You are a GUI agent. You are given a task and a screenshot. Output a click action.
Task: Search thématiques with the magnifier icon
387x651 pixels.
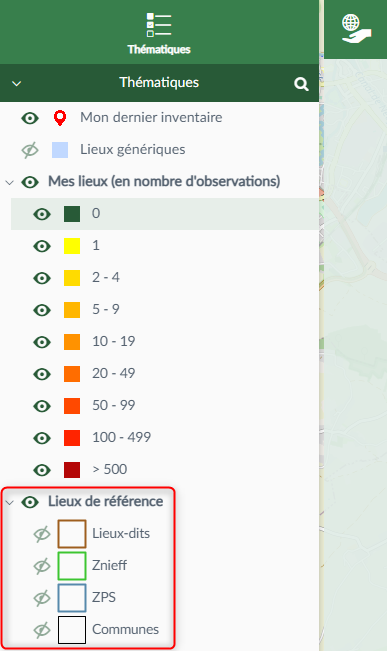(301, 84)
